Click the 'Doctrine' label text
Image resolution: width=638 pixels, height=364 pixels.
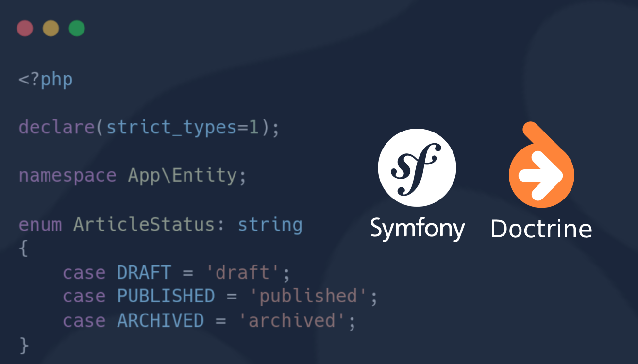point(541,228)
